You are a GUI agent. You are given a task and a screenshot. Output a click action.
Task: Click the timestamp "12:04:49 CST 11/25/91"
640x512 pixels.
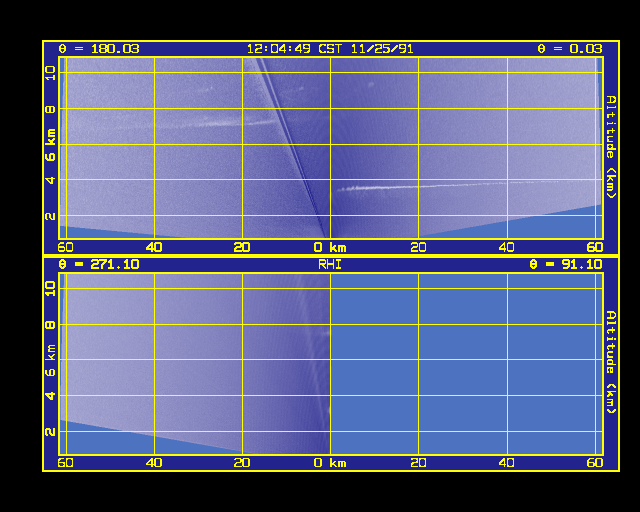point(330,49)
